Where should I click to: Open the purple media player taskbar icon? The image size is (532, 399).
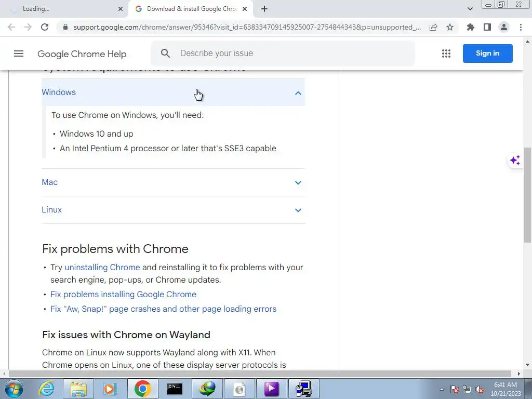[271, 389]
